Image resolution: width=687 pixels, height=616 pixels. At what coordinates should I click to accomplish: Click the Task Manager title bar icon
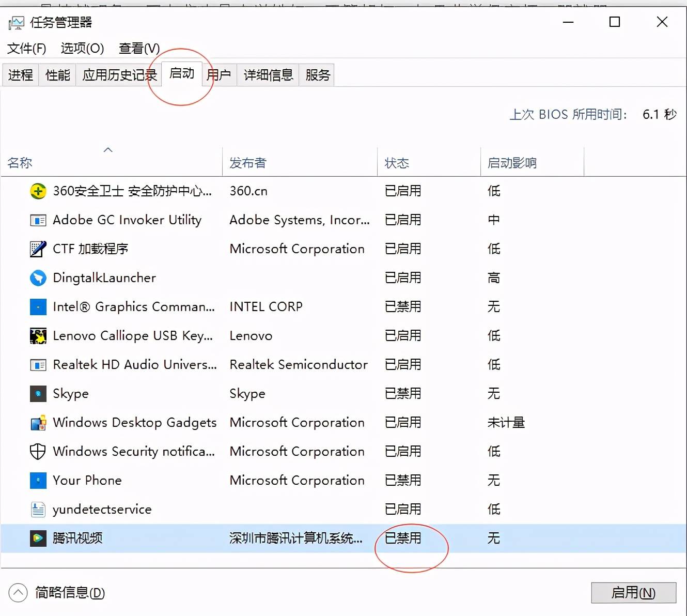click(17, 23)
